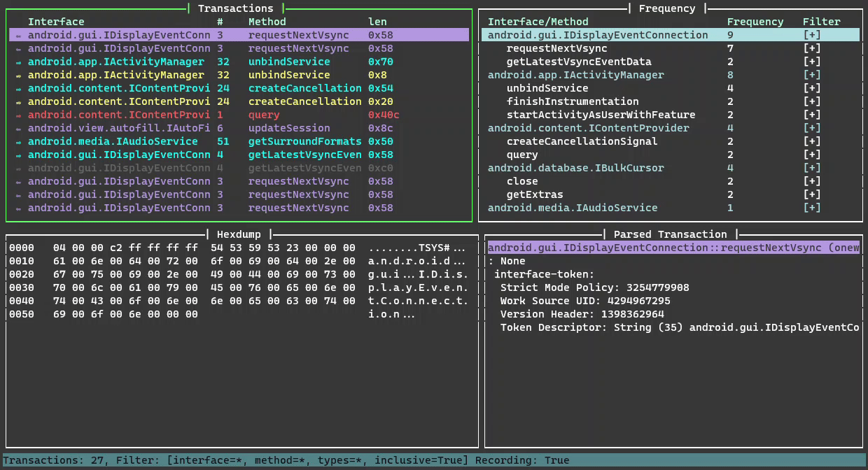Click the [+] filter button next to query

812,155
